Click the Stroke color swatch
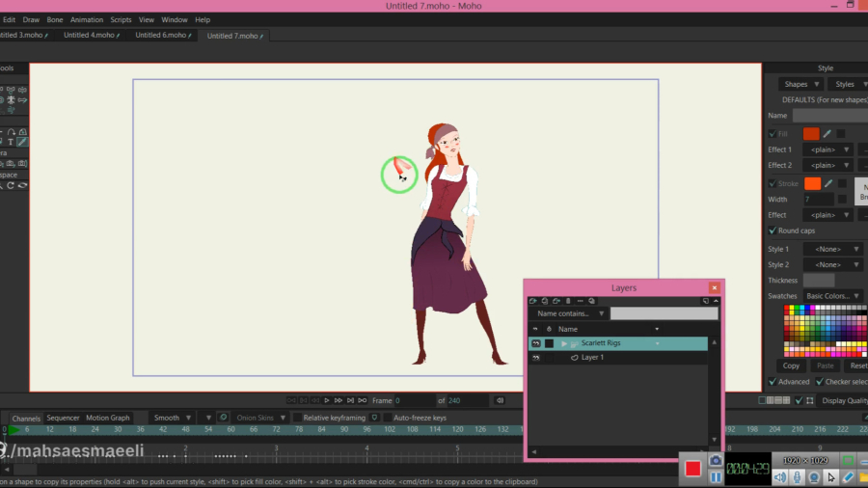The height and width of the screenshot is (488, 868). (812, 183)
